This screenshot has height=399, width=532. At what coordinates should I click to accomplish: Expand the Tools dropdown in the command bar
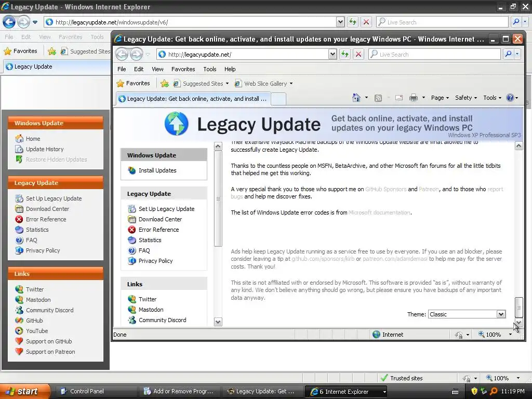[x=492, y=98]
